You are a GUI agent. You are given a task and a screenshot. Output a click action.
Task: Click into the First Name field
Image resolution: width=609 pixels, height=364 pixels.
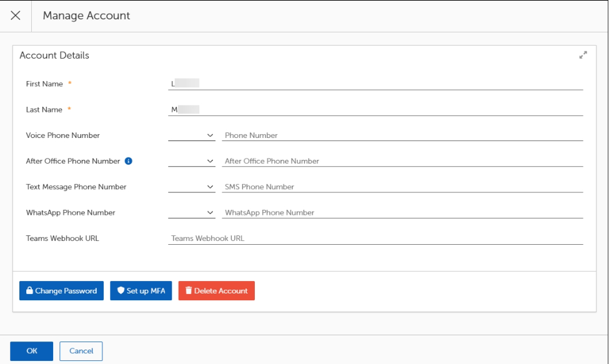coord(375,83)
